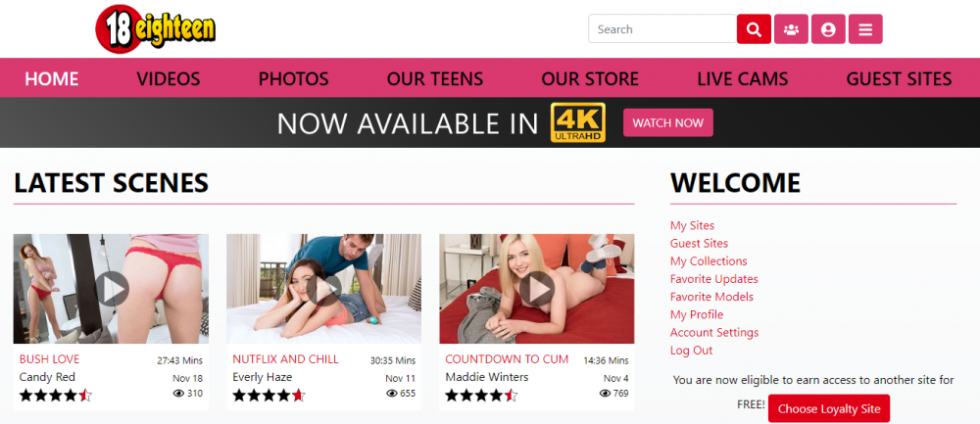Click the Log Out link

click(x=691, y=350)
